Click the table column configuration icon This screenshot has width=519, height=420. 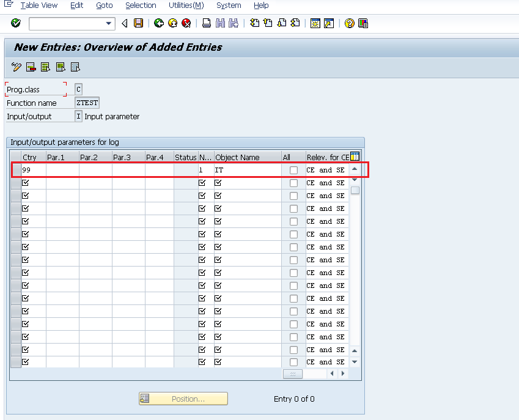(355, 157)
